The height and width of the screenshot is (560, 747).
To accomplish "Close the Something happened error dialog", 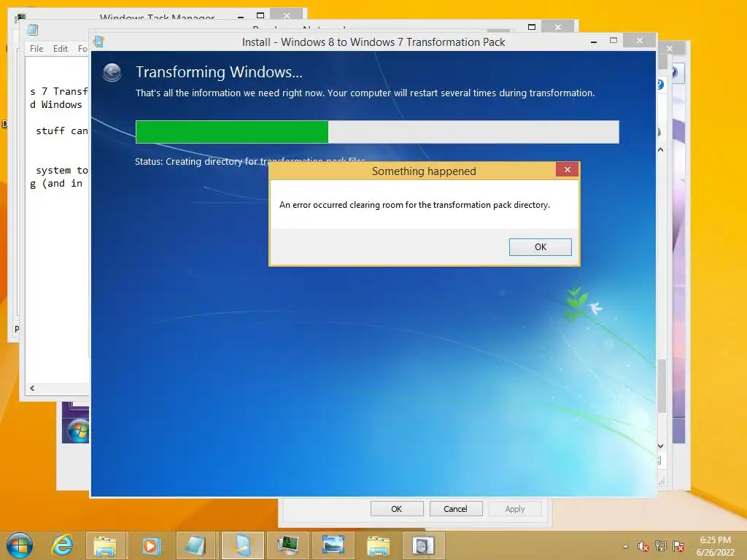I will (567, 169).
